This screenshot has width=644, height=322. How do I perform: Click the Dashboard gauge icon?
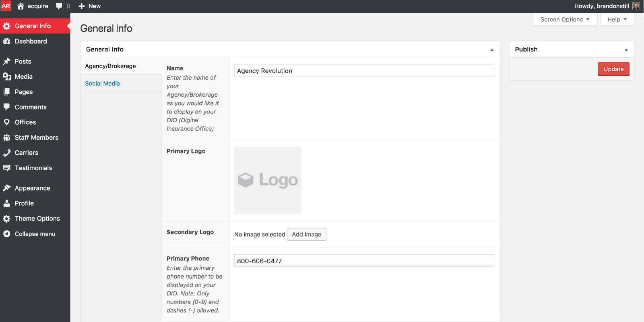coord(6,41)
